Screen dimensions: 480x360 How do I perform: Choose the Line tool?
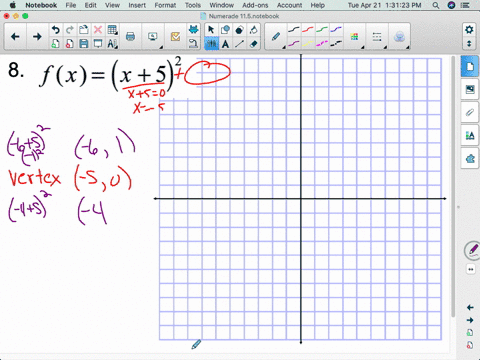click(239, 44)
